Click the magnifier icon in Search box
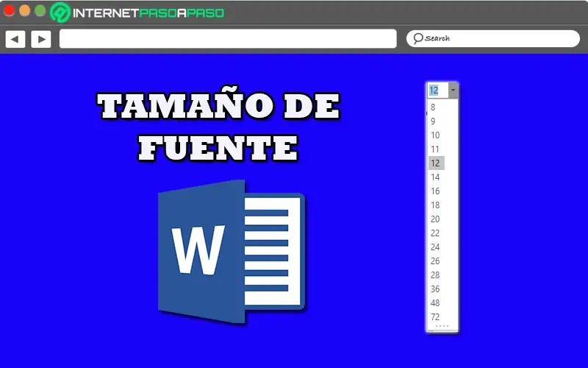 click(417, 38)
